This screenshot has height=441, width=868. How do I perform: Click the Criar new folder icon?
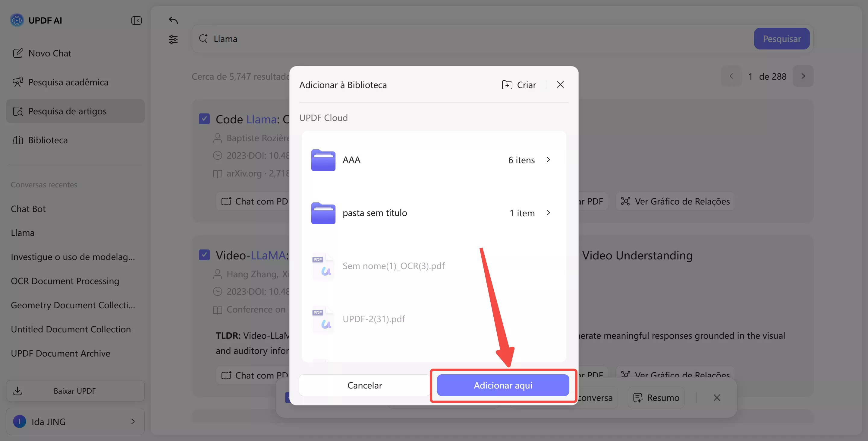click(507, 85)
